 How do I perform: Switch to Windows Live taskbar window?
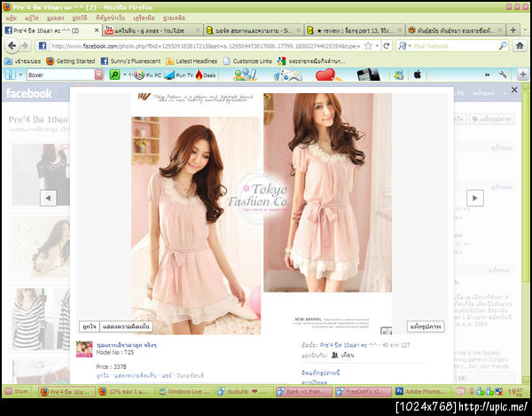coord(184,391)
